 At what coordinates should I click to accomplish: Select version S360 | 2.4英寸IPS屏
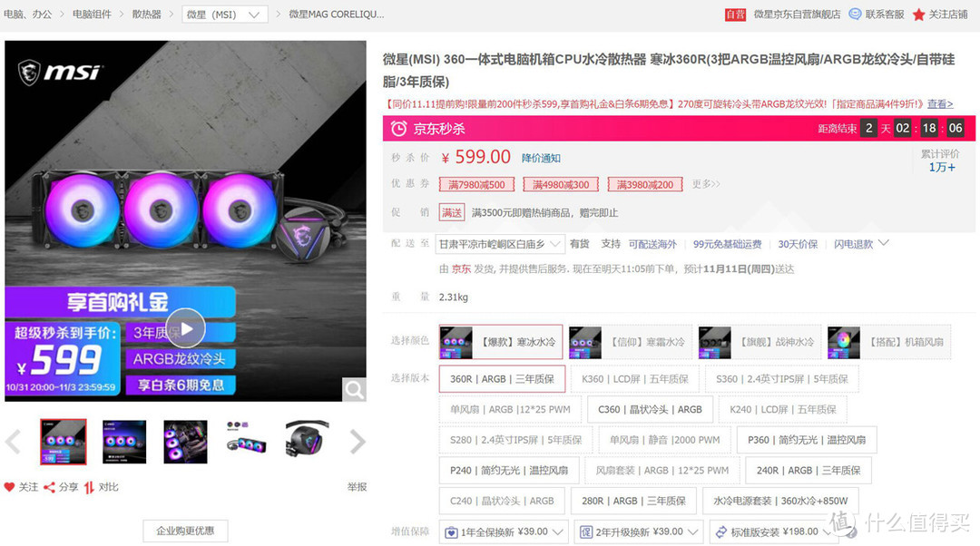coord(782,378)
